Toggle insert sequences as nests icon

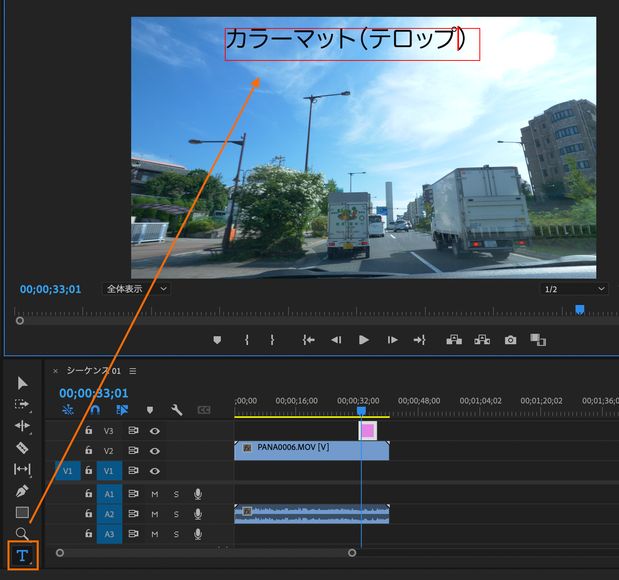pos(68,410)
